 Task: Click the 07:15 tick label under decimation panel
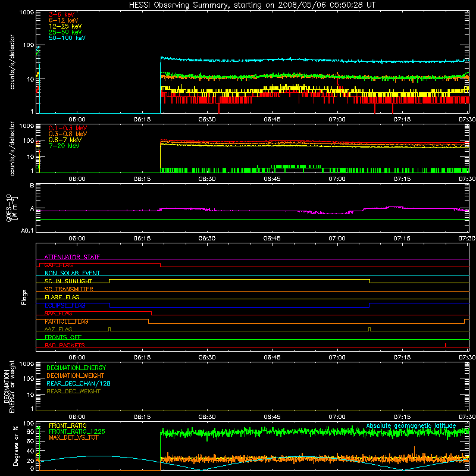pos(402,417)
